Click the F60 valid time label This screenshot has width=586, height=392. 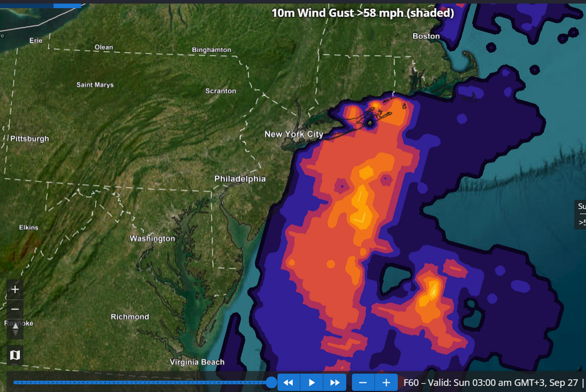coord(490,383)
